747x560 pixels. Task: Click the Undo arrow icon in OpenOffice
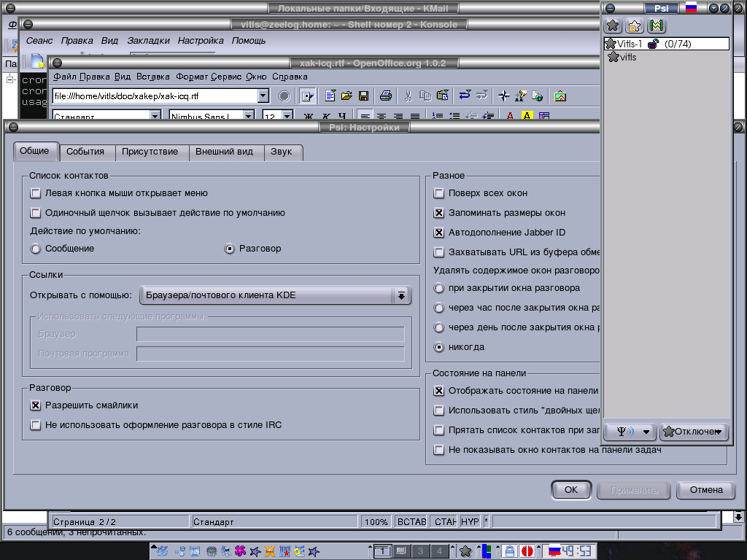465,96
